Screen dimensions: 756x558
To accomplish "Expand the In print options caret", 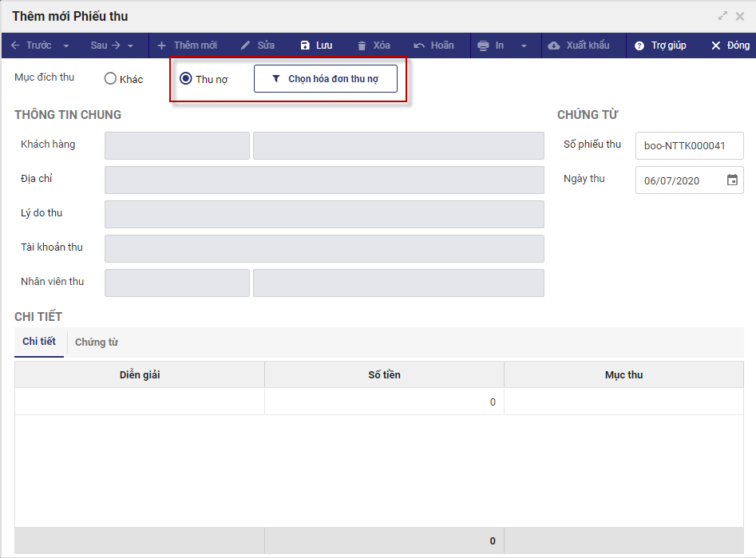I will click(x=524, y=46).
